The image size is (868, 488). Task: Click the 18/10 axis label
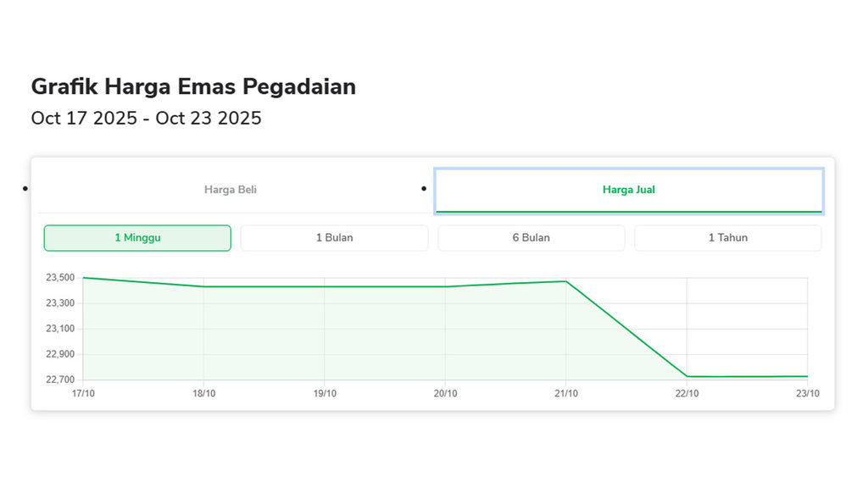(203, 393)
